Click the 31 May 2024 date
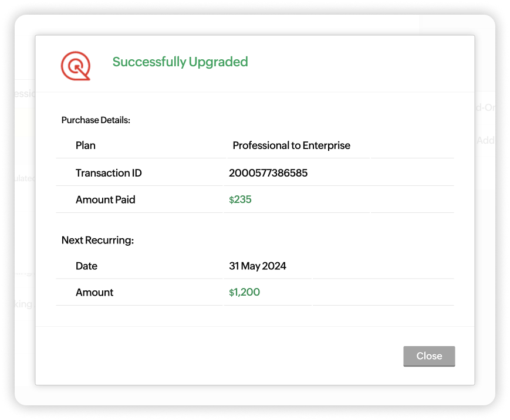510x420 pixels. (258, 266)
